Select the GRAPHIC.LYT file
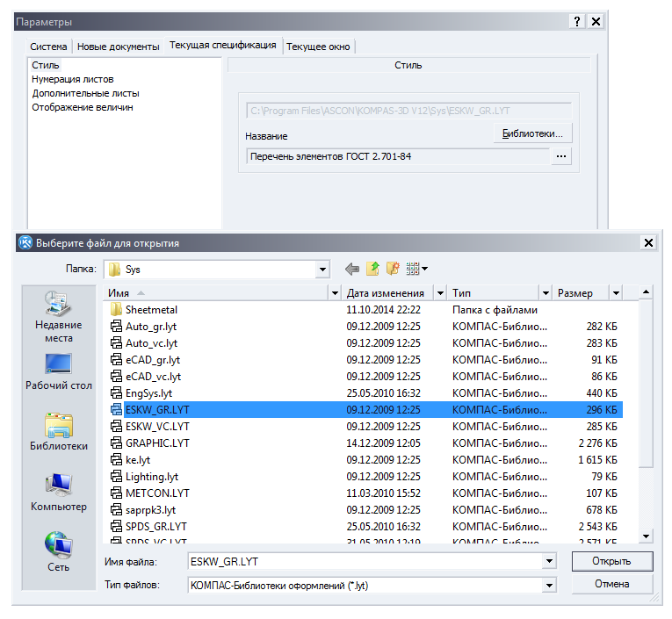Image resolution: width=672 pixels, height=619 pixels. (157, 443)
